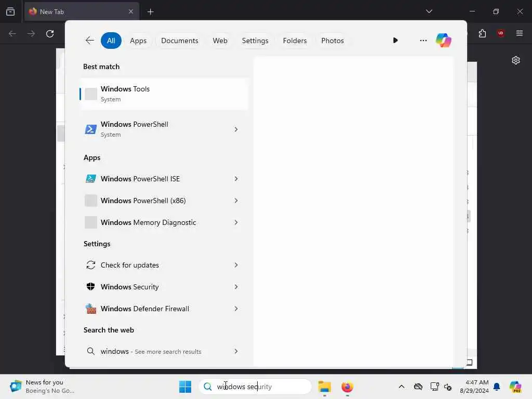This screenshot has height=399, width=532.
Task: Open Copilot preview from taskbar
Action: click(x=515, y=387)
